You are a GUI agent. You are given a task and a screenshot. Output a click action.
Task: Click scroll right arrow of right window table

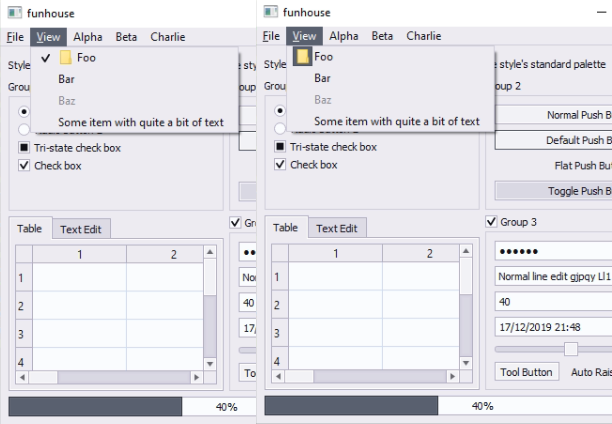(452, 376)
